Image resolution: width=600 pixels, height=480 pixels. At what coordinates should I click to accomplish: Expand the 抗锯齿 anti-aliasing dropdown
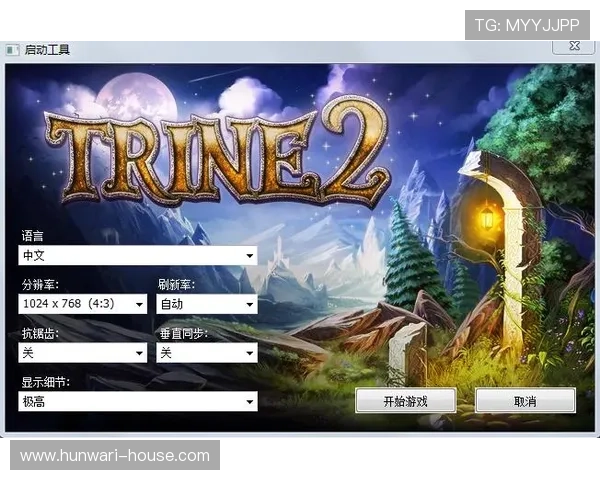(83, 353)
